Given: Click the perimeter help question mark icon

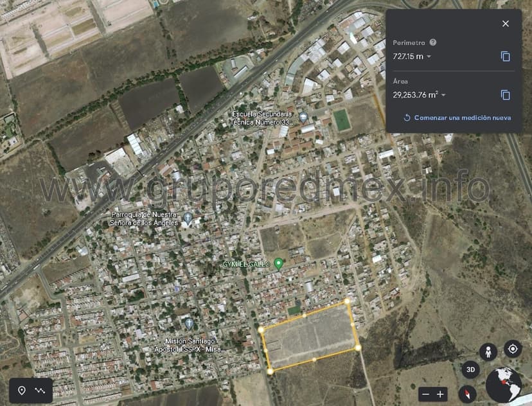Looking at the screenshot, I should (433, 42).
